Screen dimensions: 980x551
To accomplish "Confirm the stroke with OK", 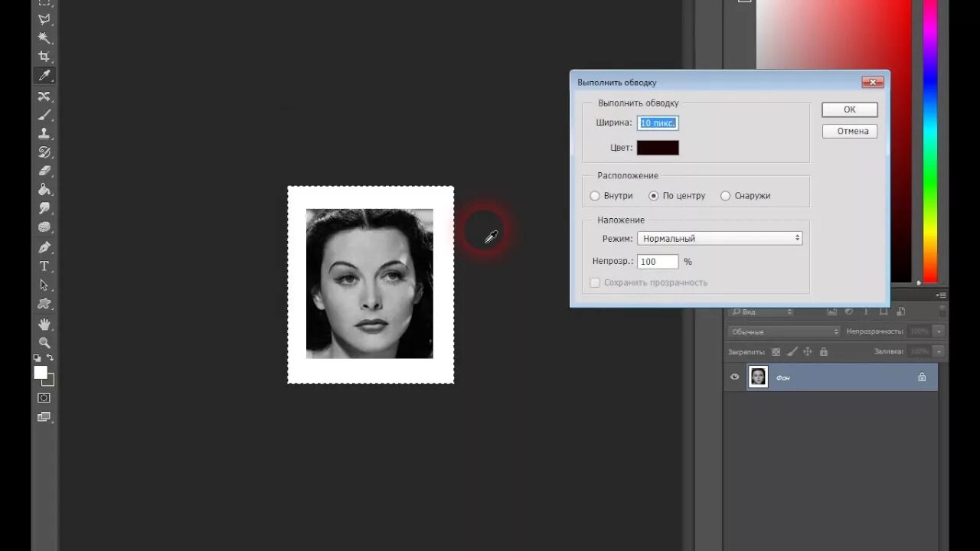I will (x=850, y=109).
